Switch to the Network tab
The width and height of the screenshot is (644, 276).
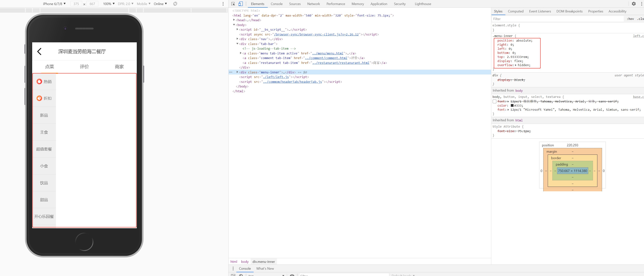coord(313,4)
